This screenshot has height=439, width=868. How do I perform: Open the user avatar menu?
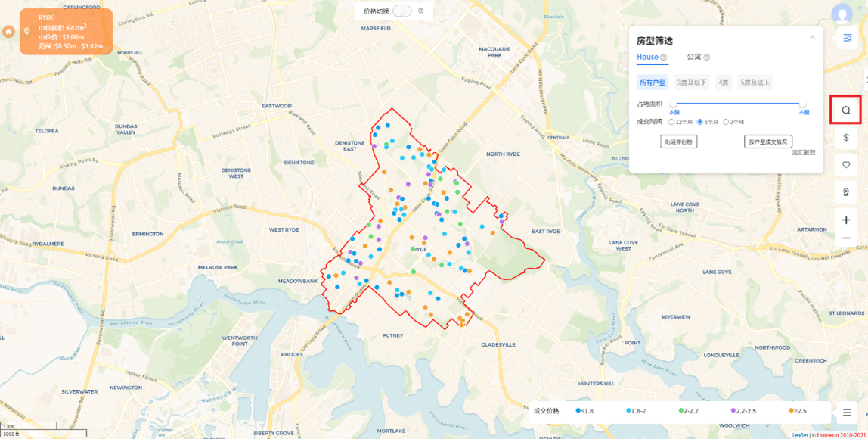[842, 14]
